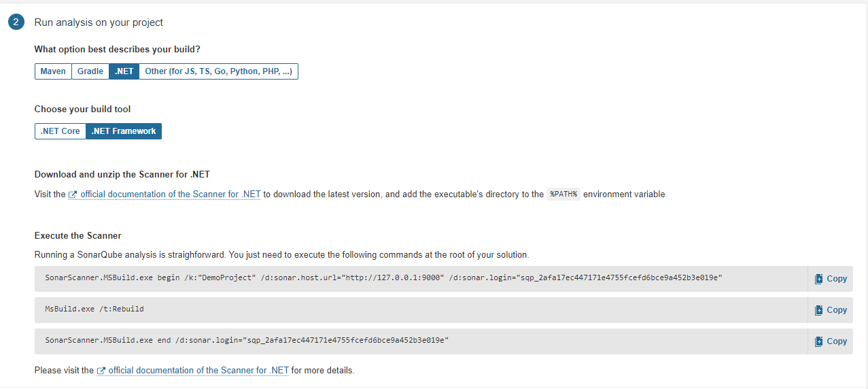Click copy icon for MsBuild Rebuild command
Image resolution: width=868 pixels, height=389 pixels.
(819, 310)
